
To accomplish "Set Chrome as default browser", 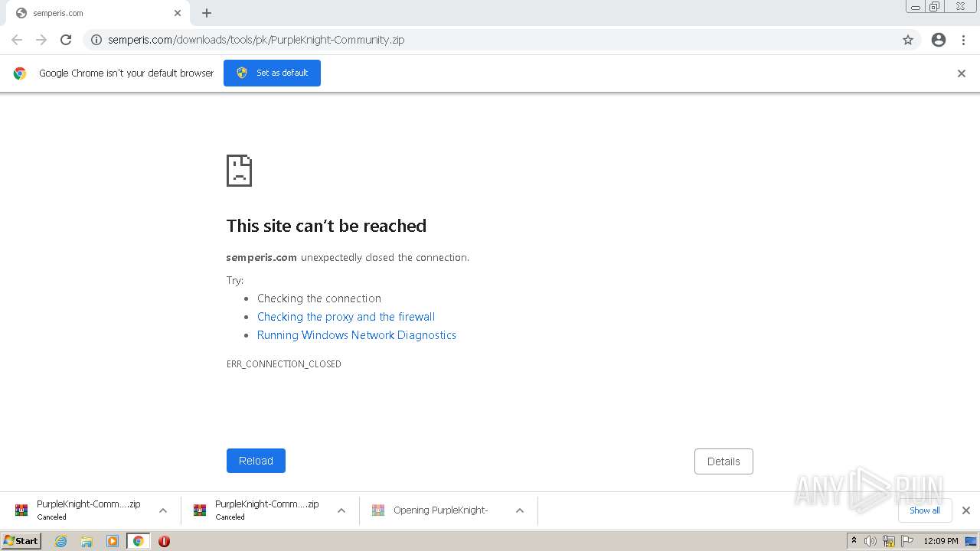I will point(272,73).
